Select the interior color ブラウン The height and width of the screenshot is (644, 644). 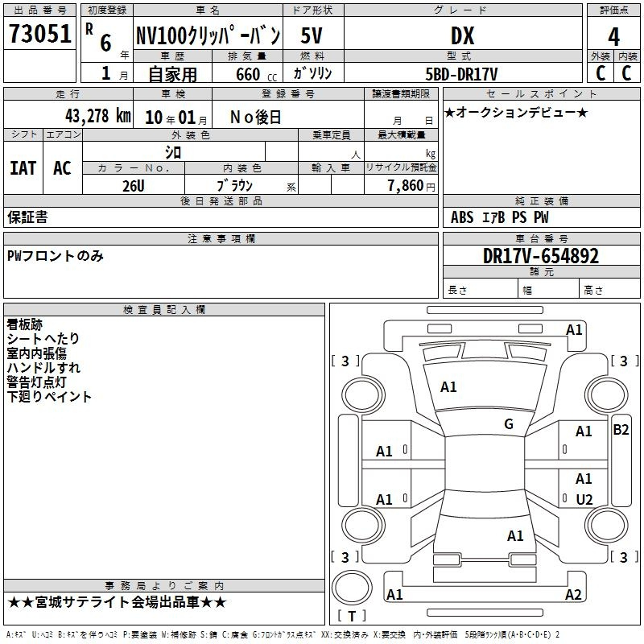(234, 186)
